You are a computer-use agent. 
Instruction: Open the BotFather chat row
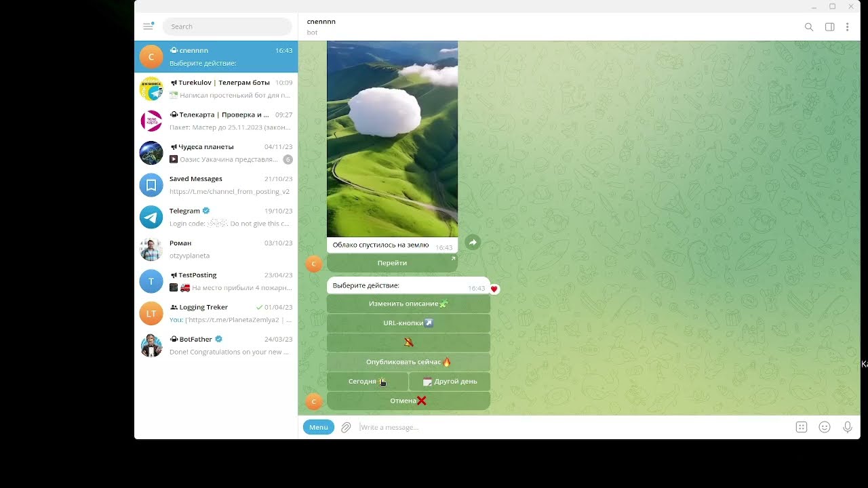coord(216,346)
